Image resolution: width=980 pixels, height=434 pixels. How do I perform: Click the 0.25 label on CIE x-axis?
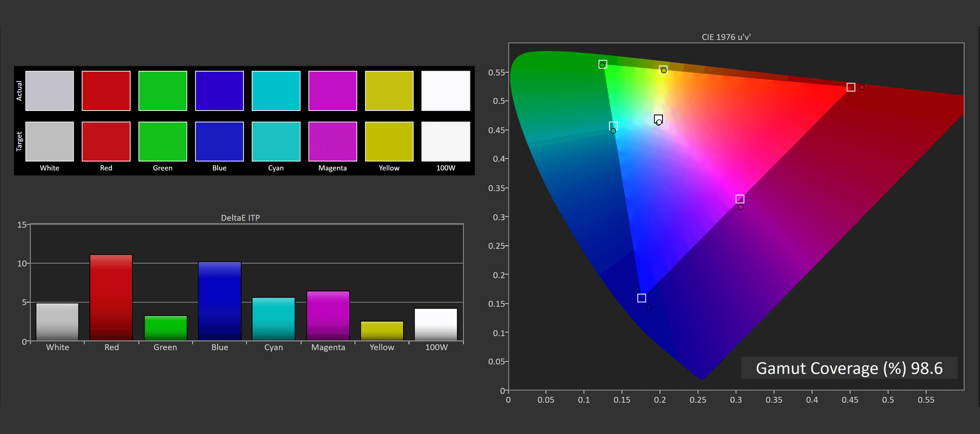(x=698, y=400)
